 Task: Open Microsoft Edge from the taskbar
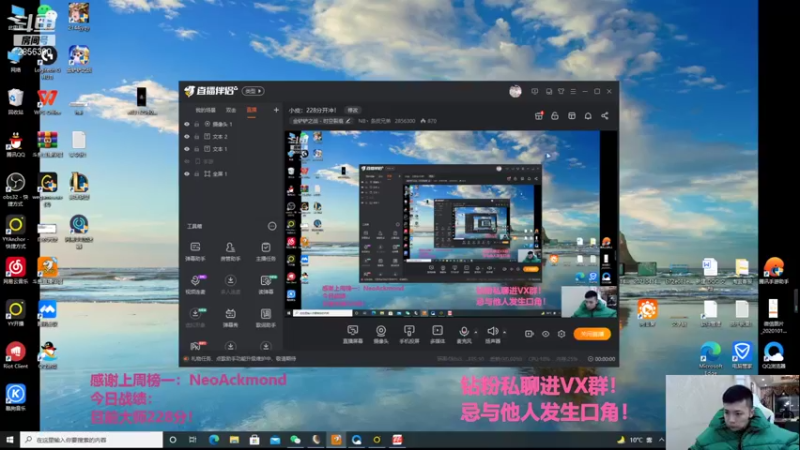[214, 440]
